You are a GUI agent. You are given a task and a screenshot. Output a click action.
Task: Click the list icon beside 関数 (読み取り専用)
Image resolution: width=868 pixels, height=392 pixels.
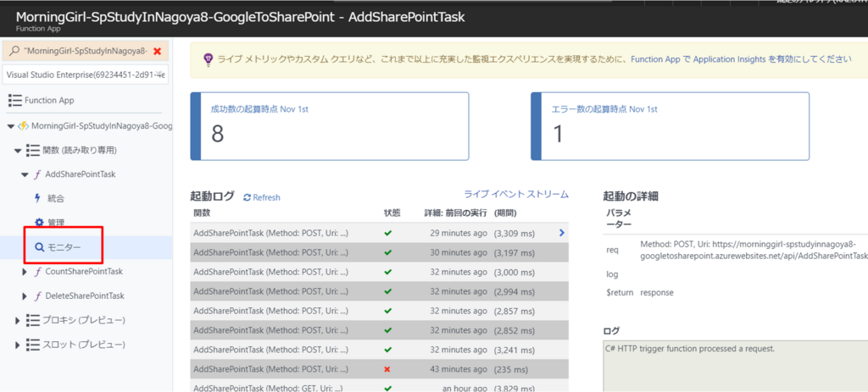tap(32, 150)
